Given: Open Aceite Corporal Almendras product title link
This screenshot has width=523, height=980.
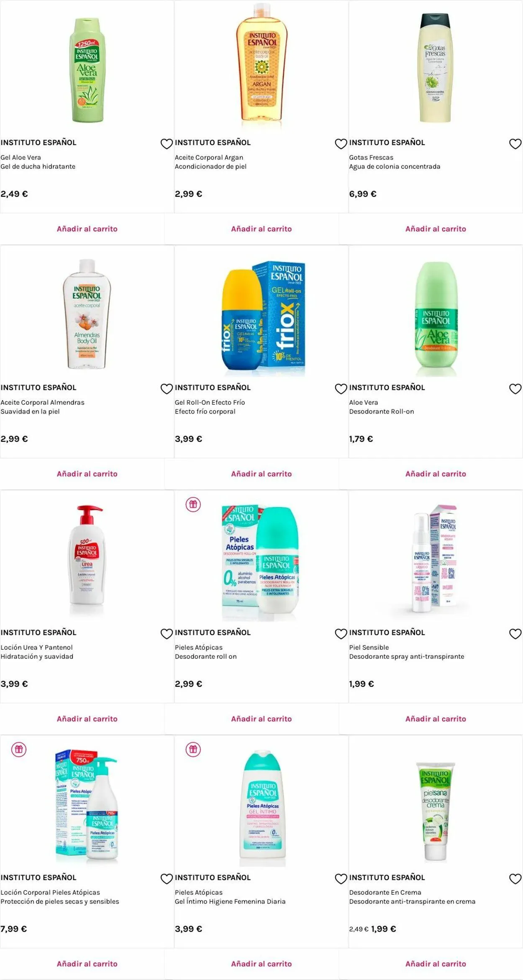Looking at the screenshot, I should pyautogui.click(x=42, y=402).
